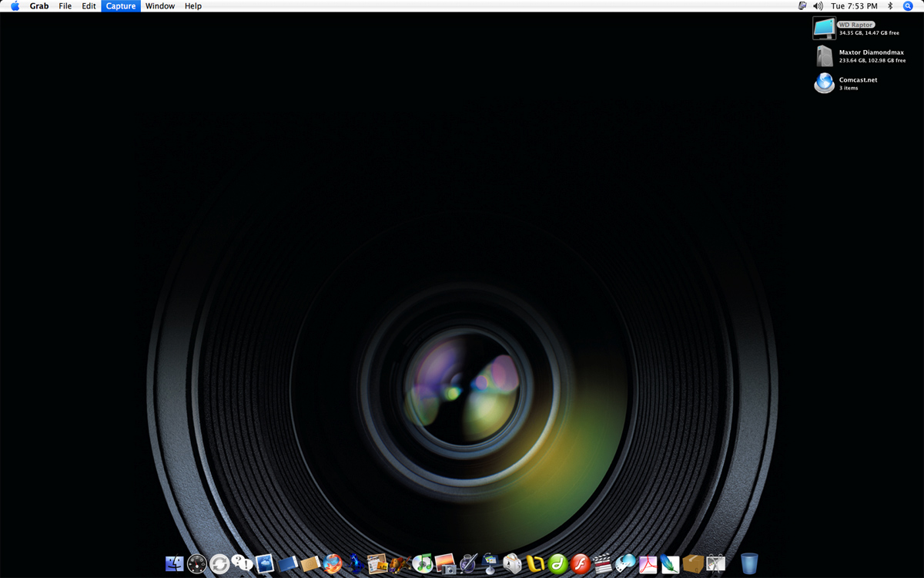Launch Flash red icon in Dock
This screenshot has height=578, width=924.
[580, 564]
